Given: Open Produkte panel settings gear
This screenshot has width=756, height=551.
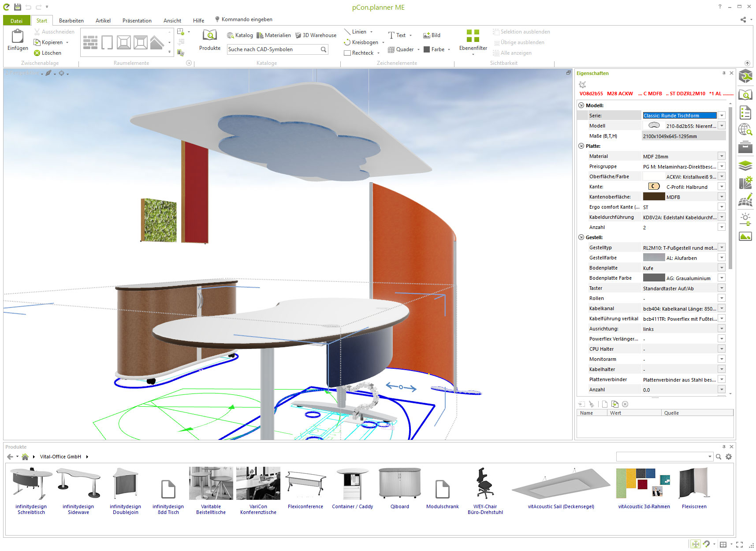Looking at the screenshot, I should pos(729,457).
